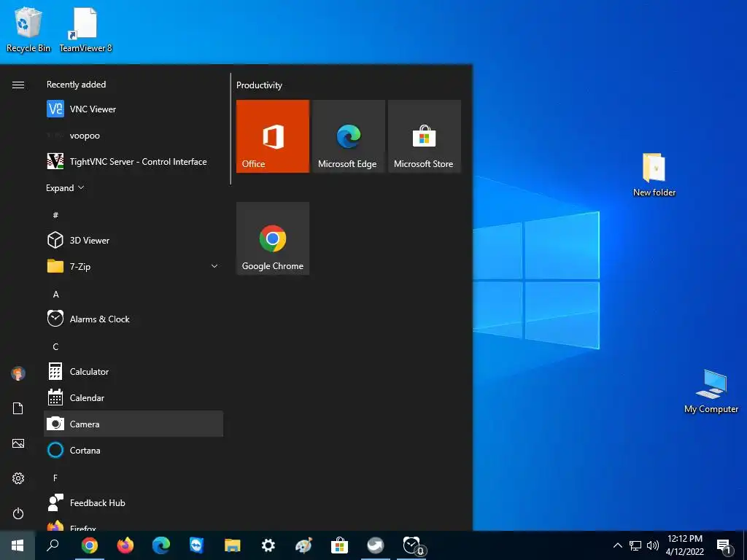Open Alarms & Clock taskbar icon
The image size is (747, 560).
coord(411,545)
